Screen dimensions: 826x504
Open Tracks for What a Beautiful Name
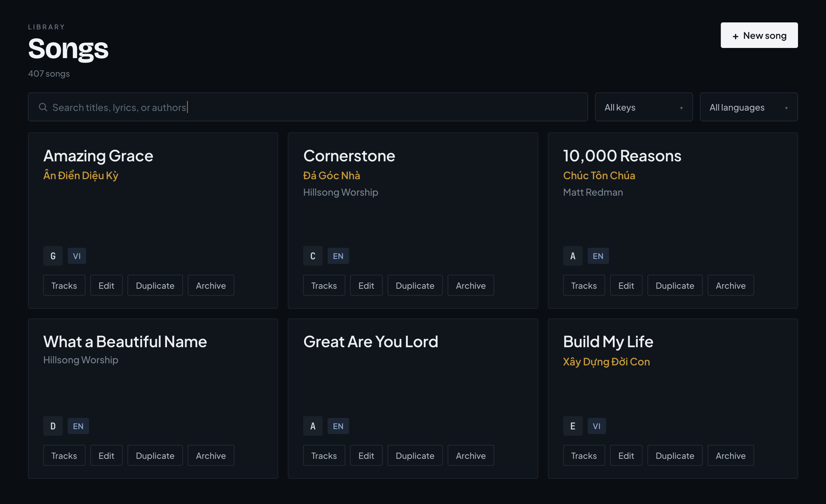tap(64, 455)
